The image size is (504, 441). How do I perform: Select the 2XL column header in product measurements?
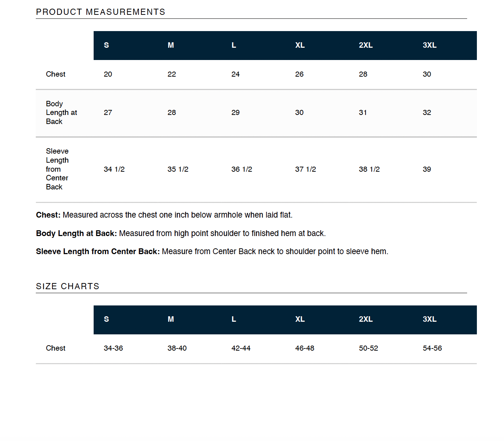(366, 45)
